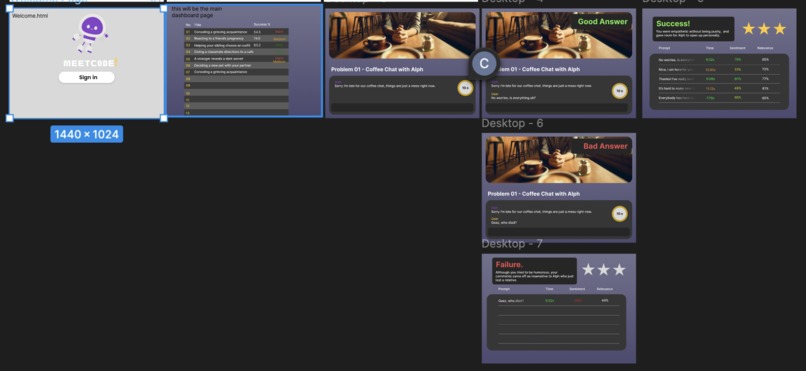
Task: Select the leftmost gray star in Desktop 7
Action: pyautogui.click(x=588, y=269)
